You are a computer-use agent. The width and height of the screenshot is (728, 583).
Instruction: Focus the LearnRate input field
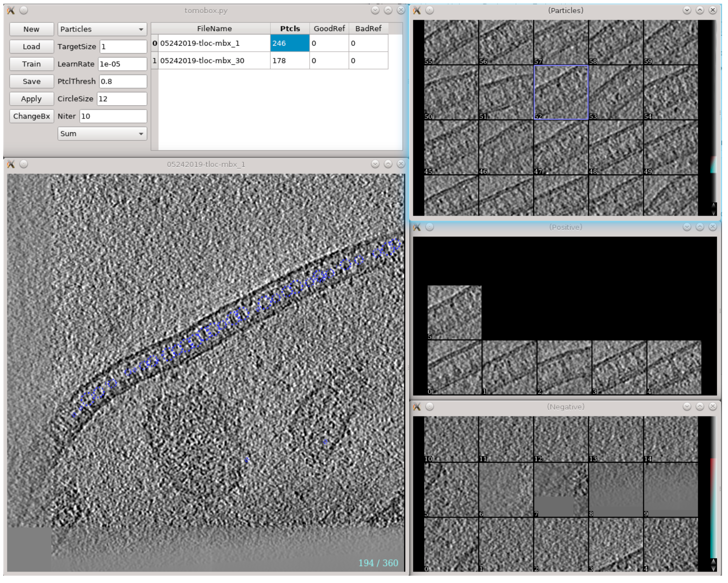pyautogui.click(x=123, y=64)
